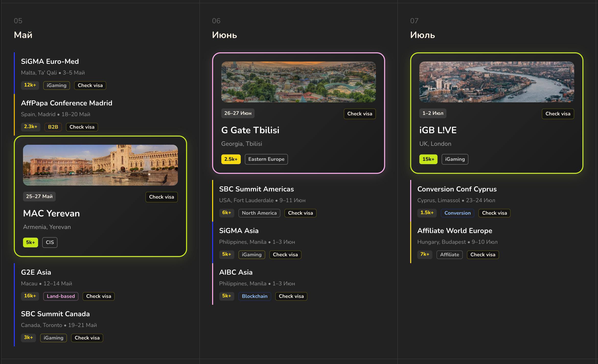The width and height of the screenshot is (598, 364).
Task: Open the Yerevan Republic Square photo
Action: tap(100, 165)
